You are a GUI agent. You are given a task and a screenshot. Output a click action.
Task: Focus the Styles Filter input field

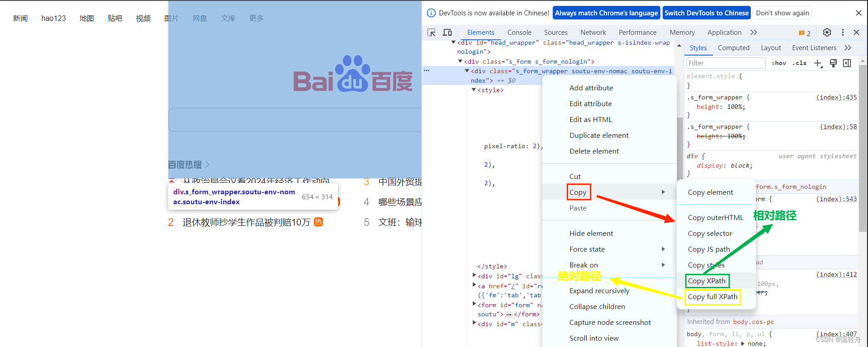click(x=726, y=63)
